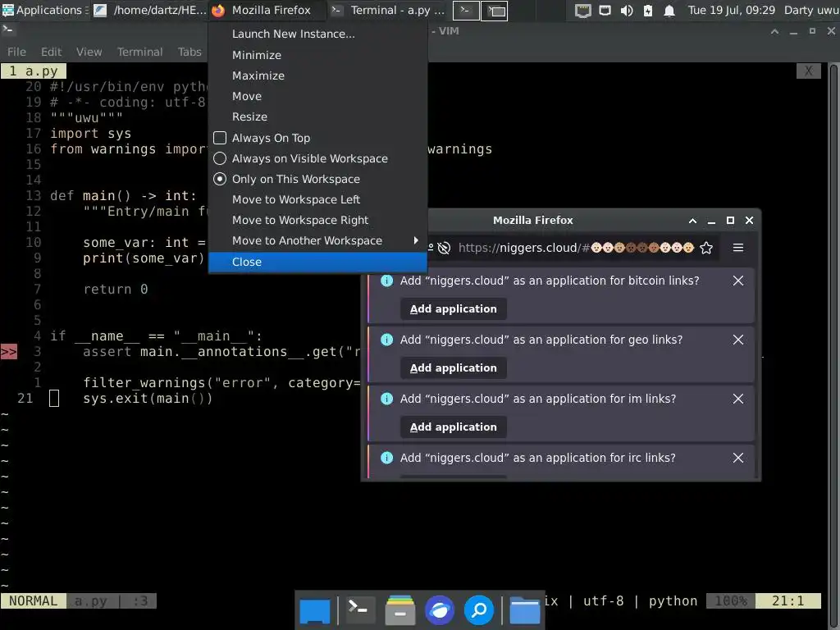Click the Show Desktop dock icon
Image resolution: width=840 pixels, height=630 pixels.
click(x=314, y=610)
